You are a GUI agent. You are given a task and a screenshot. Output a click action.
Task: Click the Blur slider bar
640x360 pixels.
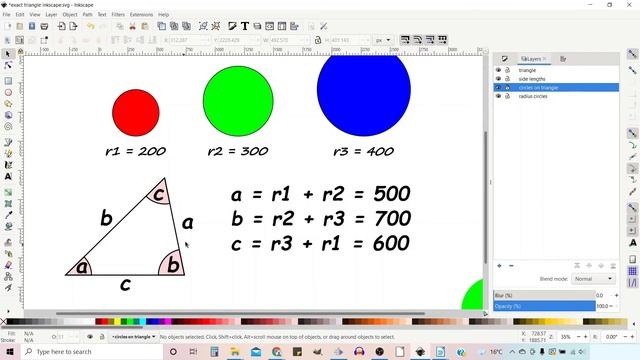(544, 295)
